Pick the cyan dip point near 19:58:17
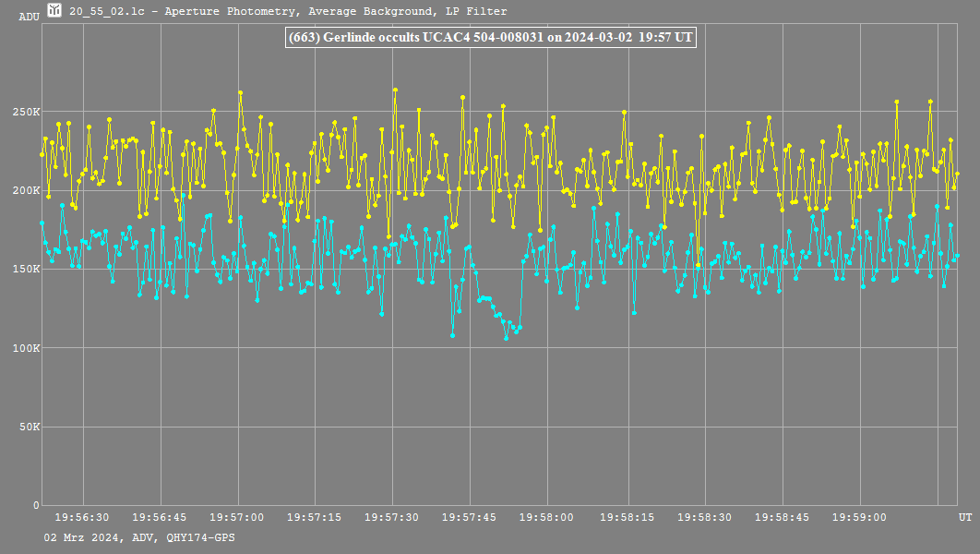980x554 pixels. pyautogui.click(x=634, y=313)
